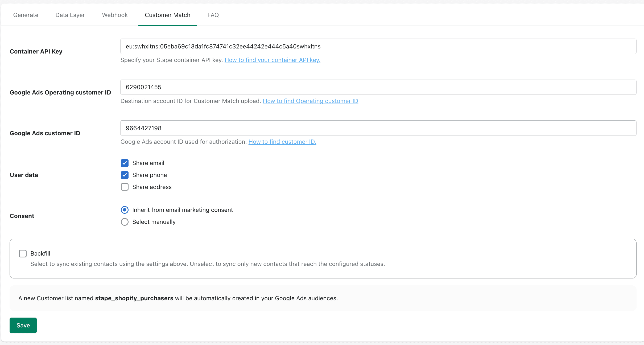Click the Backfill label text

pos(40,253)
